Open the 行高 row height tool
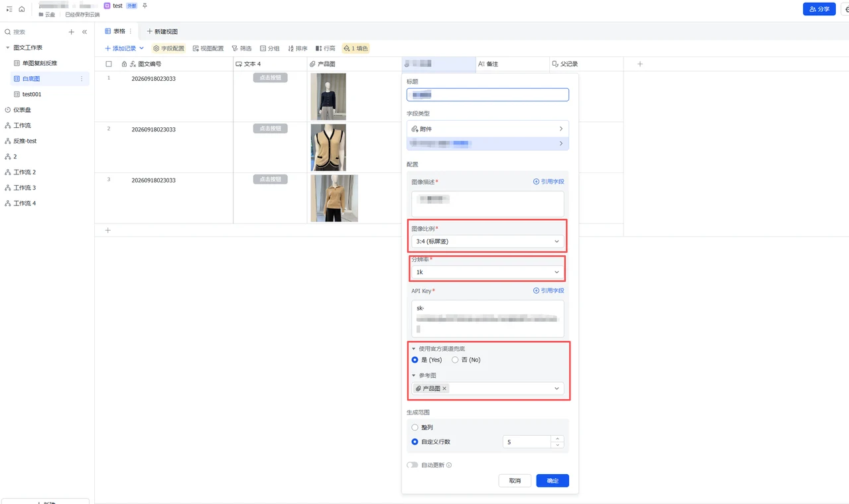849x504 pixels. [x=325, y=48]
